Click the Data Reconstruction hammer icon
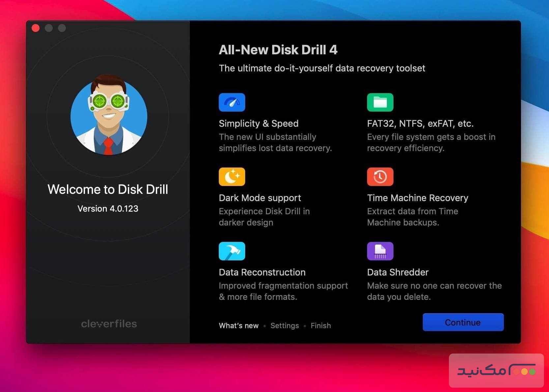Screen dimensions: 549x392 (232, 251)
